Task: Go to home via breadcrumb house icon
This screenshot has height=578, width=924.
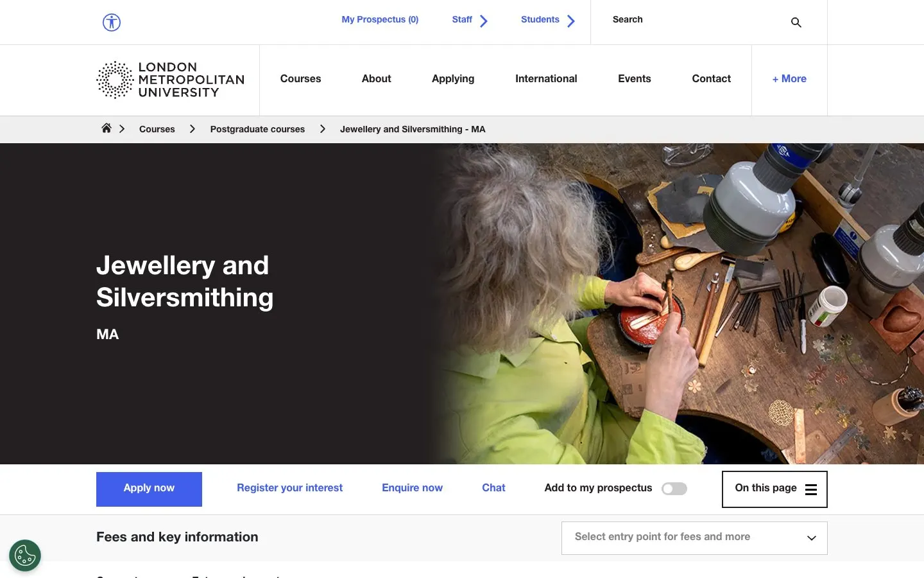Action: point(107,128)
